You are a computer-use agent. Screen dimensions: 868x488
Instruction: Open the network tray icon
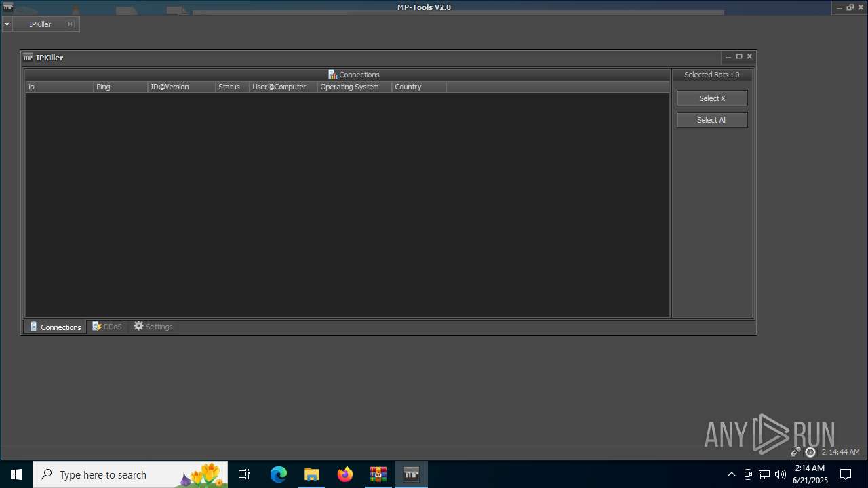coord(764,474)
